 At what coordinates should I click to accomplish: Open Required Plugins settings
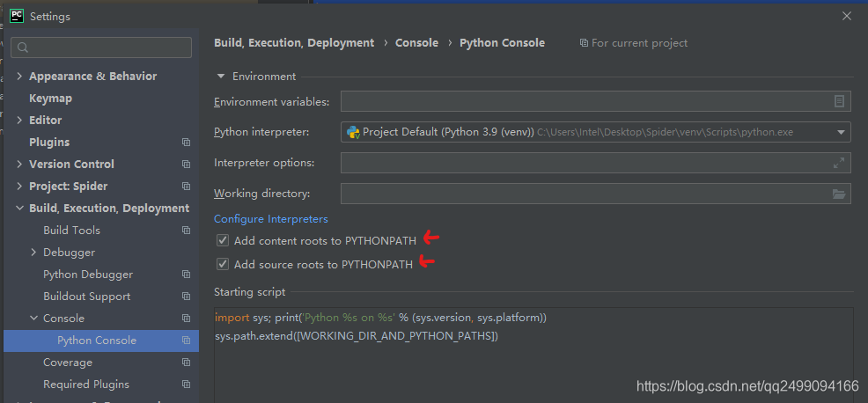(x=86, y=385)
